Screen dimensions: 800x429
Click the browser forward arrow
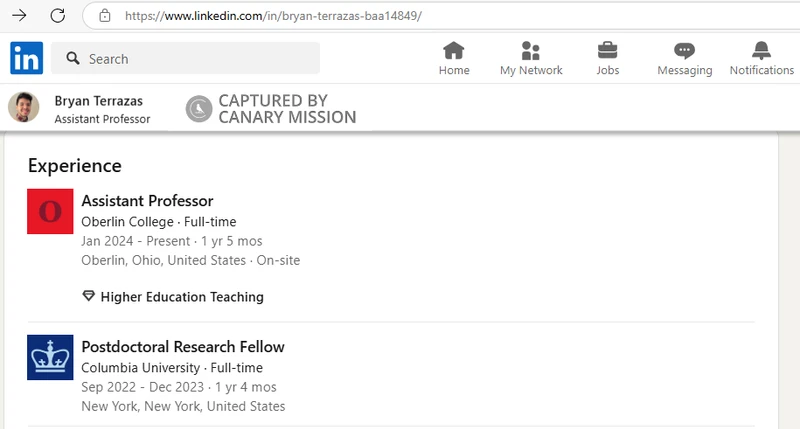[x=19, y=15]
